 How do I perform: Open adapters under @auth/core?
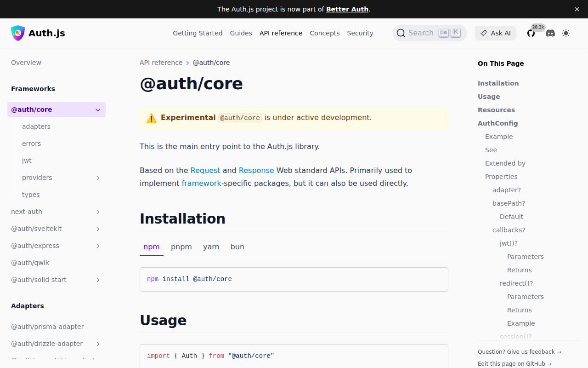(36, 126)
